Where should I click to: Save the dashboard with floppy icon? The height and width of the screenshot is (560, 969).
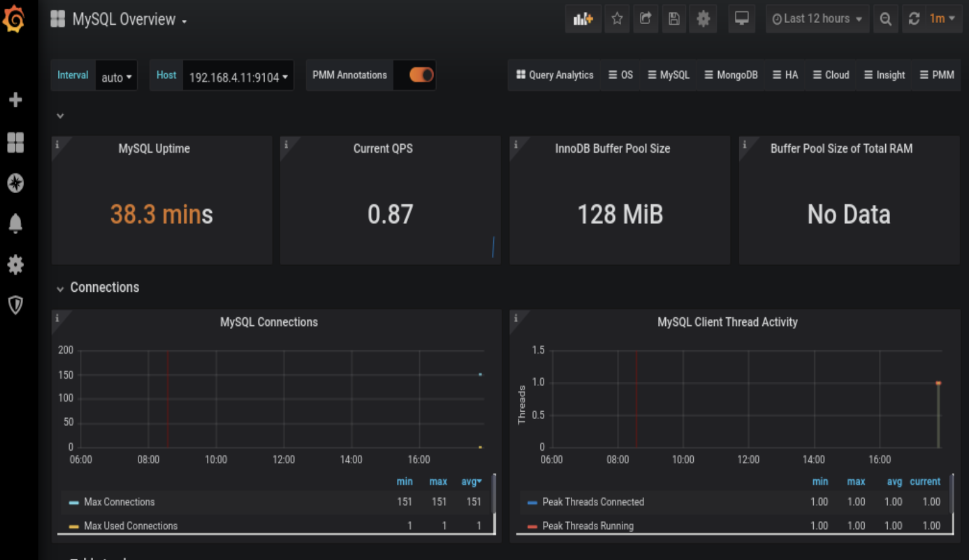674,19
